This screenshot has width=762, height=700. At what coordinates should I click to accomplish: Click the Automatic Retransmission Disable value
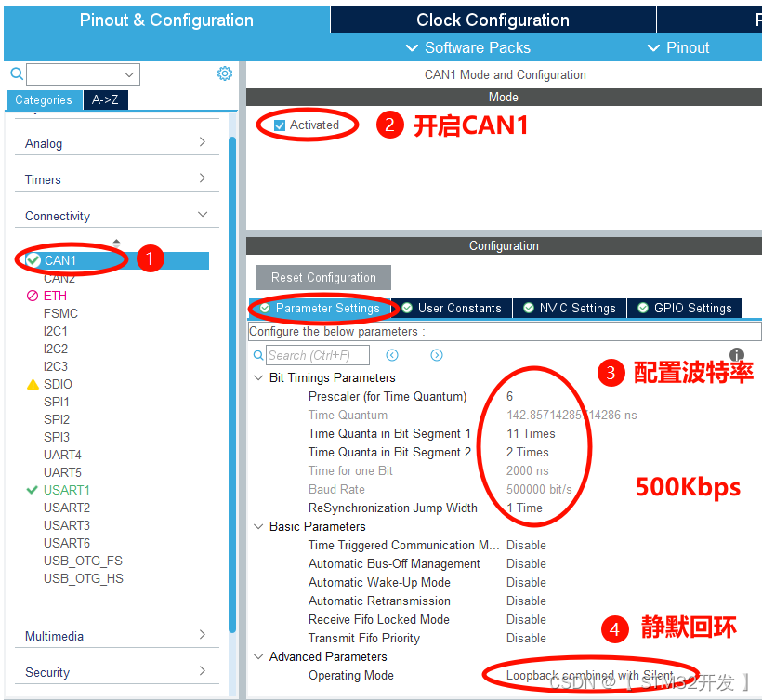point(526,601)
